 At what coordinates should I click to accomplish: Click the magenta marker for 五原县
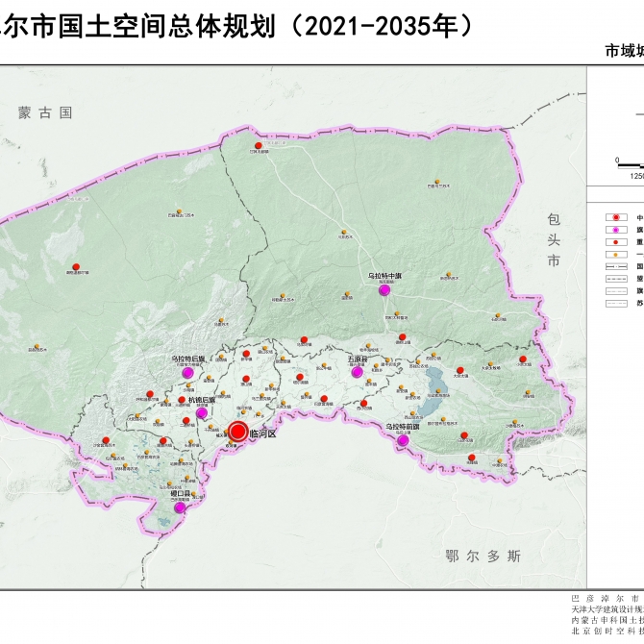click(357, 373)
